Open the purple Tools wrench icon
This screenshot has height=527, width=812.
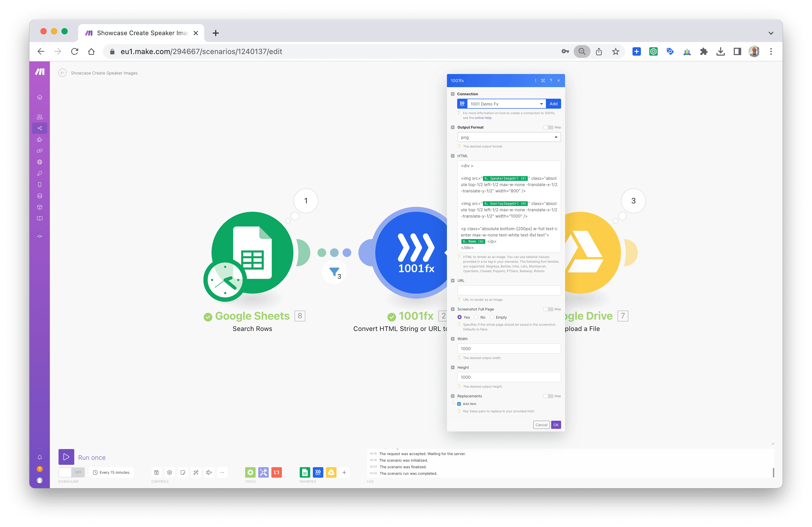tap(263, 472)
